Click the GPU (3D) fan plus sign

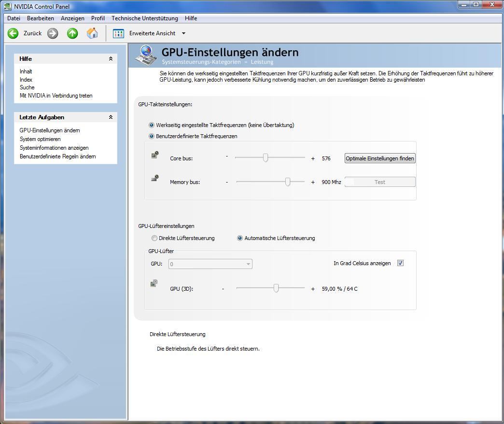313,289
